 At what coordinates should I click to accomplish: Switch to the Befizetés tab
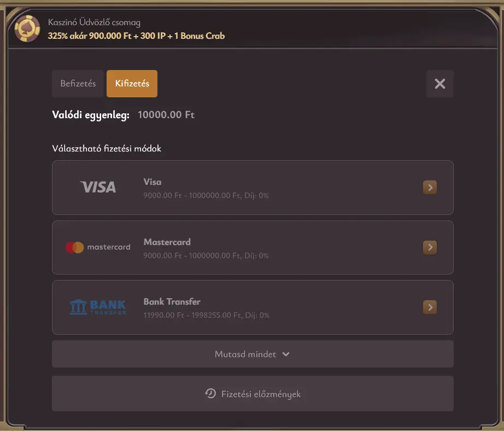click(x=78, y=84)
